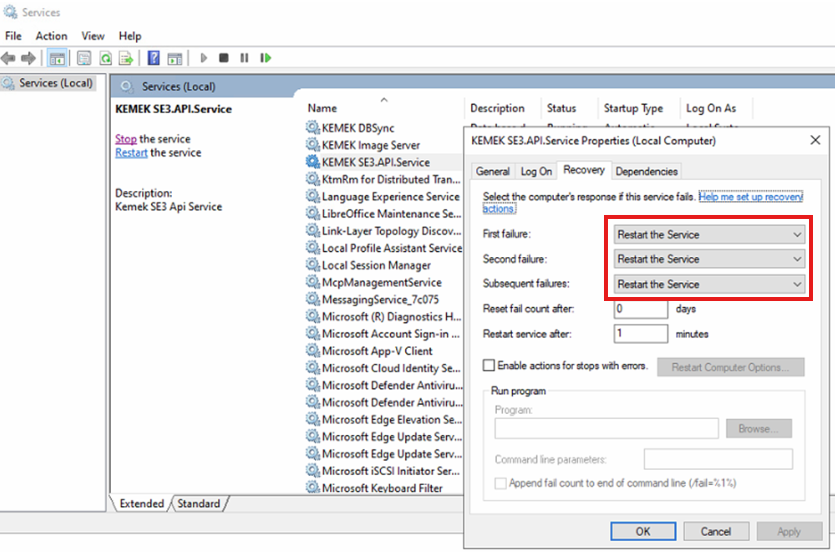835x554 pixels.
Task: Click the Command line parameters field
Action: [718, 459]
